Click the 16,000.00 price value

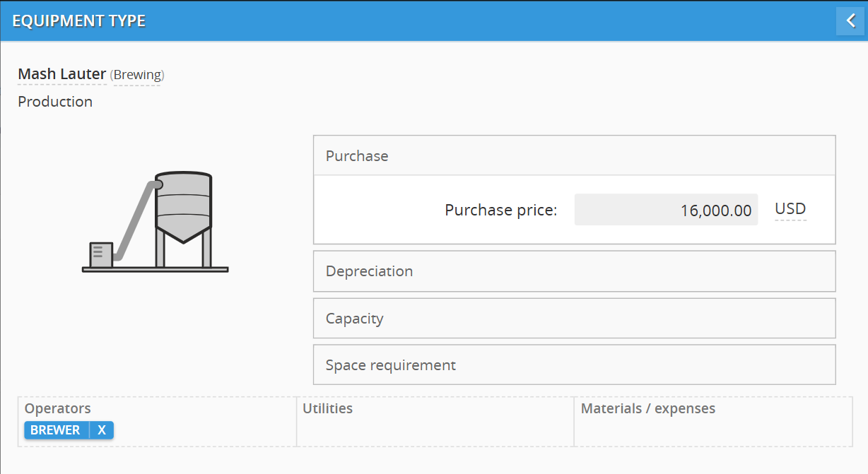[715, 211]
